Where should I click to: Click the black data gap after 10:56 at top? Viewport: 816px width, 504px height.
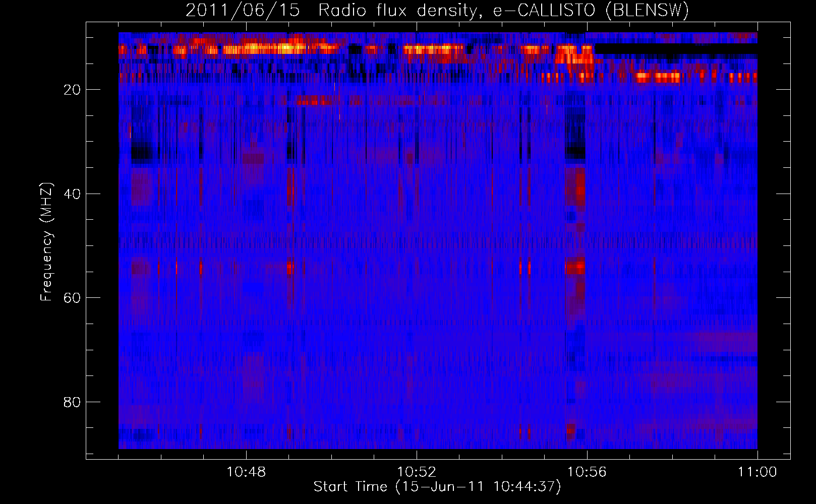(676, 49)
